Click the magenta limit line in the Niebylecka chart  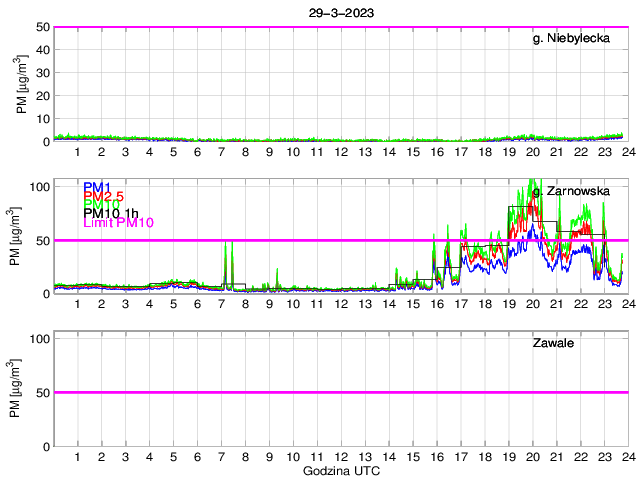[340, 28]
